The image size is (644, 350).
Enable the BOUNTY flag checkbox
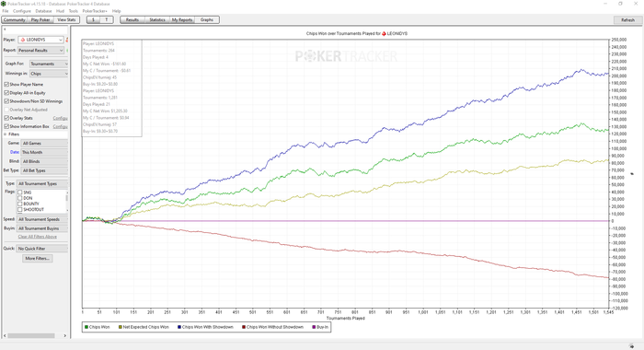coord(19,204)
